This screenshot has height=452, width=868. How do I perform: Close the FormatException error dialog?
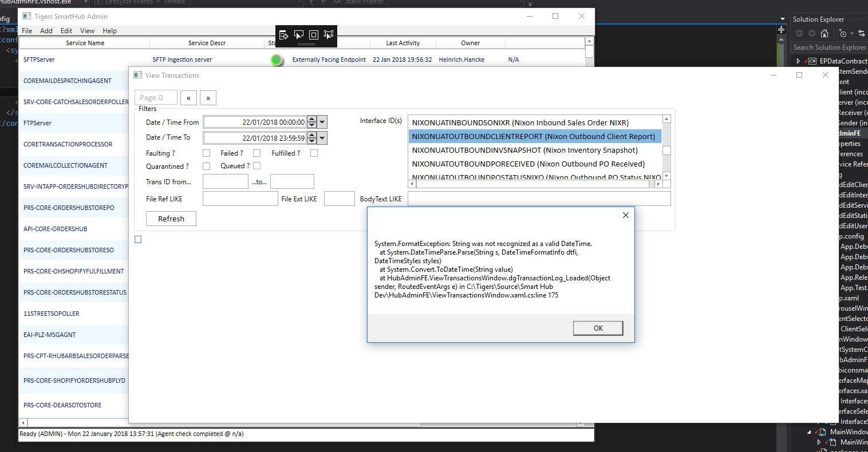[625, 215]
